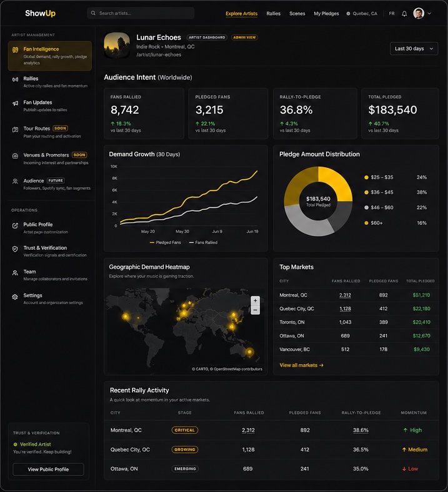This screenshot has width=448, height=492.
Task: Click Vancouver, BC total pledged $9,430
Action: (x=422, y=349)
